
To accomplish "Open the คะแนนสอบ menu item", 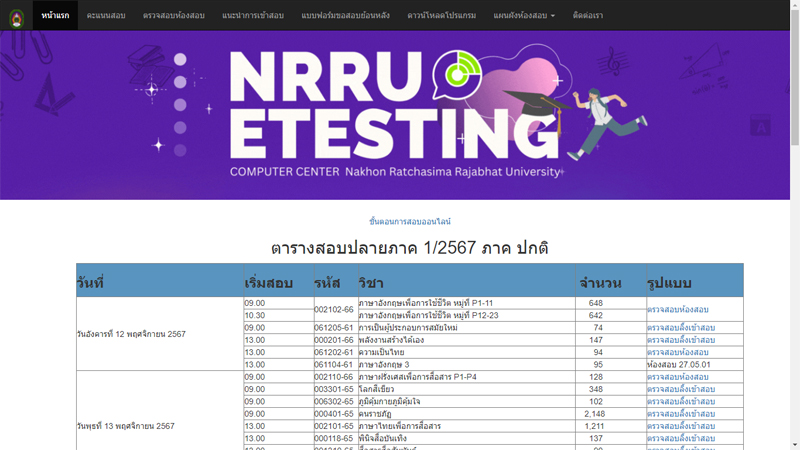I will [x=105, y=16].
